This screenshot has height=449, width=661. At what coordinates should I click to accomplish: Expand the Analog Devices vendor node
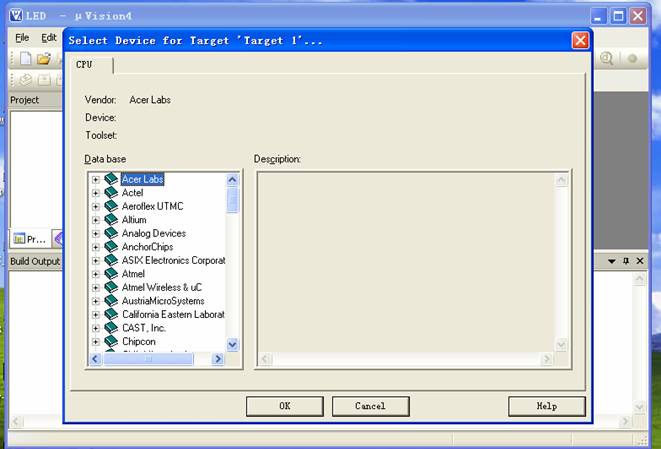click(x=96, y=234)
